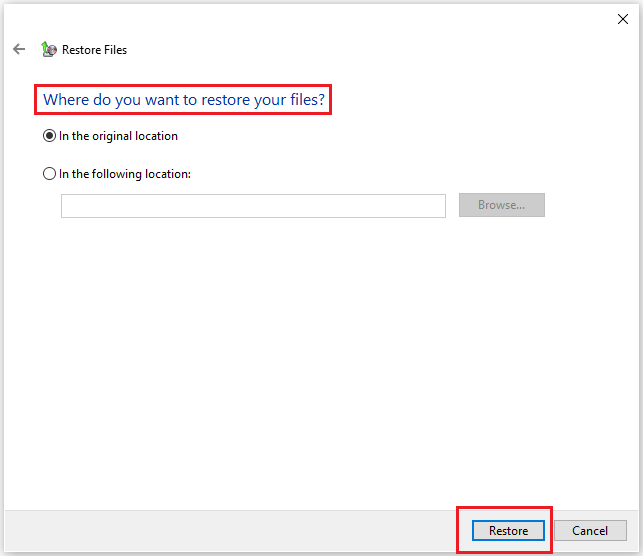Select the original location radio button
Image resolution: width=643 pixels, height=556 pixels.
50,136
